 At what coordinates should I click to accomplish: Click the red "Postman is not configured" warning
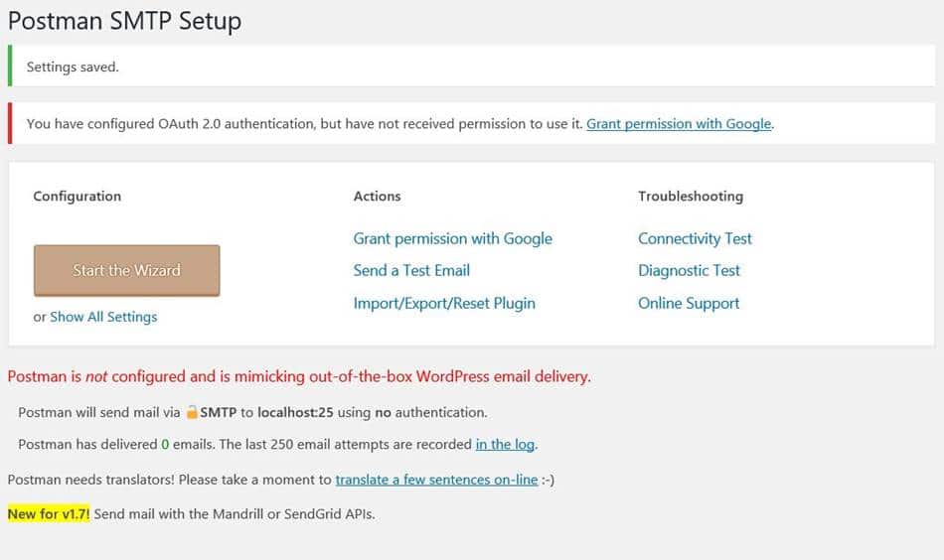(x=298, y=377)
